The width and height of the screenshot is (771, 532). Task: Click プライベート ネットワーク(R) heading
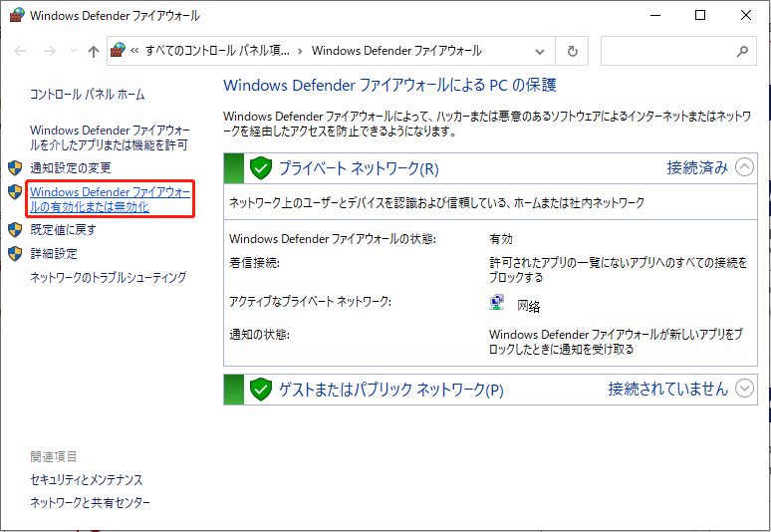pyautogui.click(x=359, y=168)
